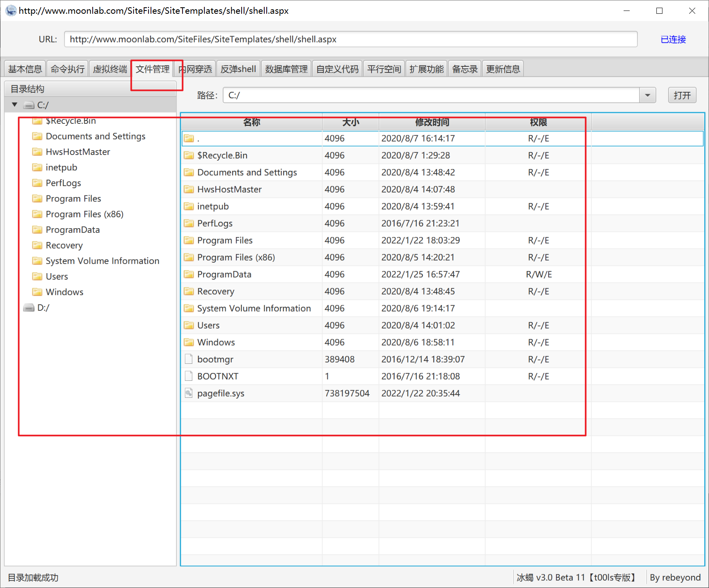This screenshot has height=588, width=709.
Task: Click the URL input field
Action: [x=351, y=39]
